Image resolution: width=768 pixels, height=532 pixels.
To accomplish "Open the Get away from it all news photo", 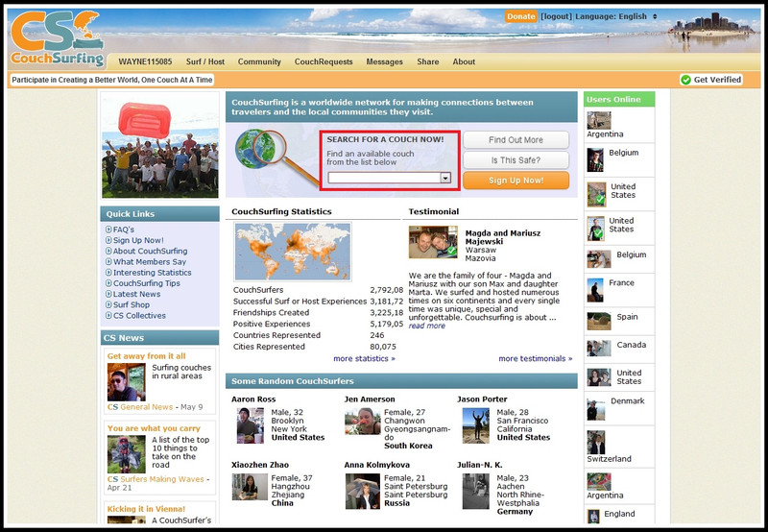I will click(x=127, y=382).
